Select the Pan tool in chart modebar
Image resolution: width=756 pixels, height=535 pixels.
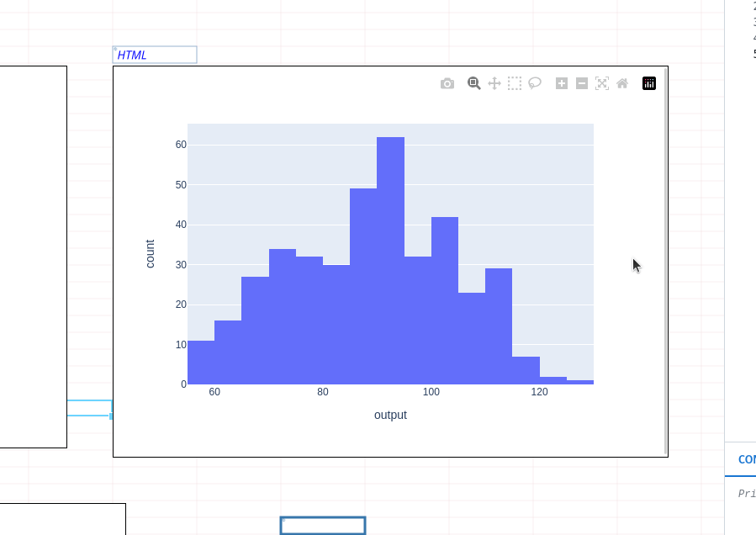coord(494,83)
